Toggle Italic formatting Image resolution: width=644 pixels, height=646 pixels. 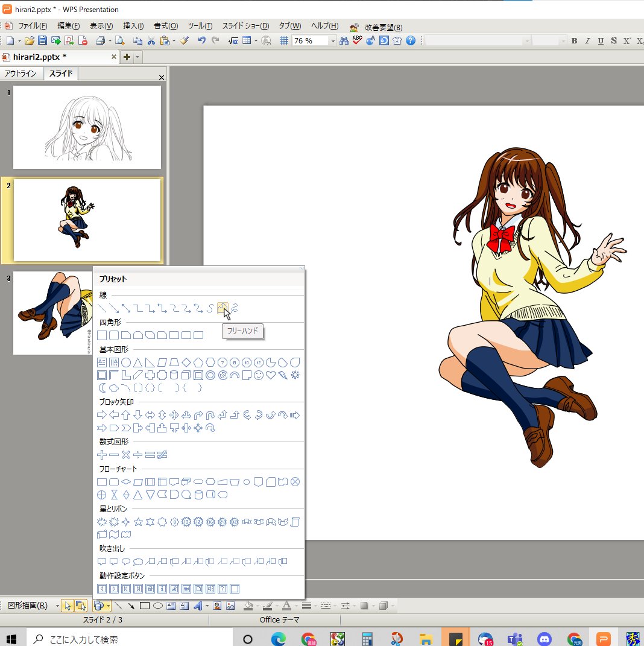[x=587, y=40]
